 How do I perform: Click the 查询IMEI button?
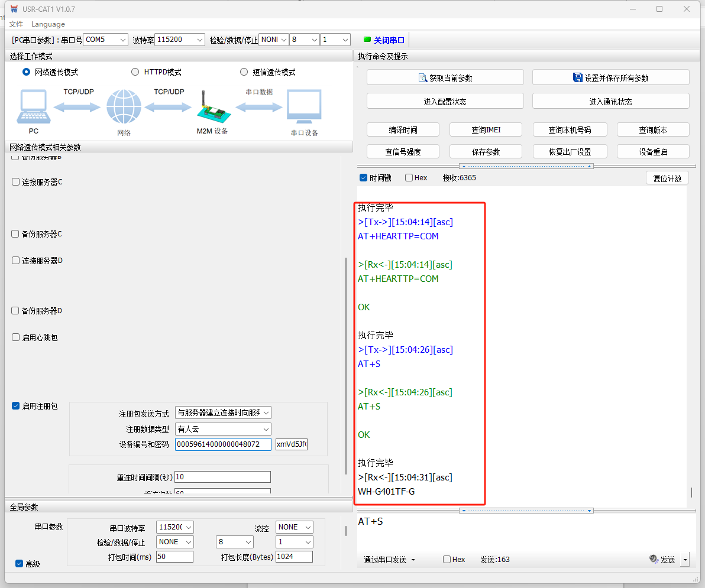pyautogui.click(x=486, y=130)
